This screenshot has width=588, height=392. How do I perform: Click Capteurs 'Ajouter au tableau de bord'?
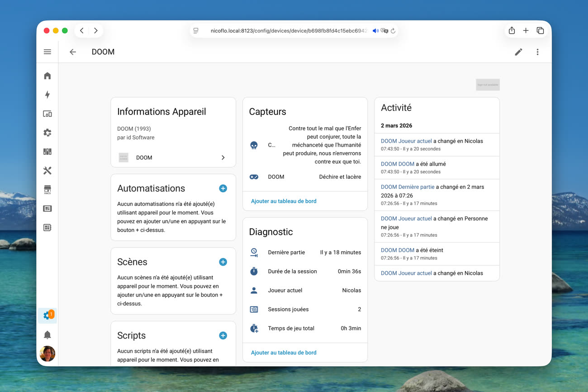tap(284, 201)
